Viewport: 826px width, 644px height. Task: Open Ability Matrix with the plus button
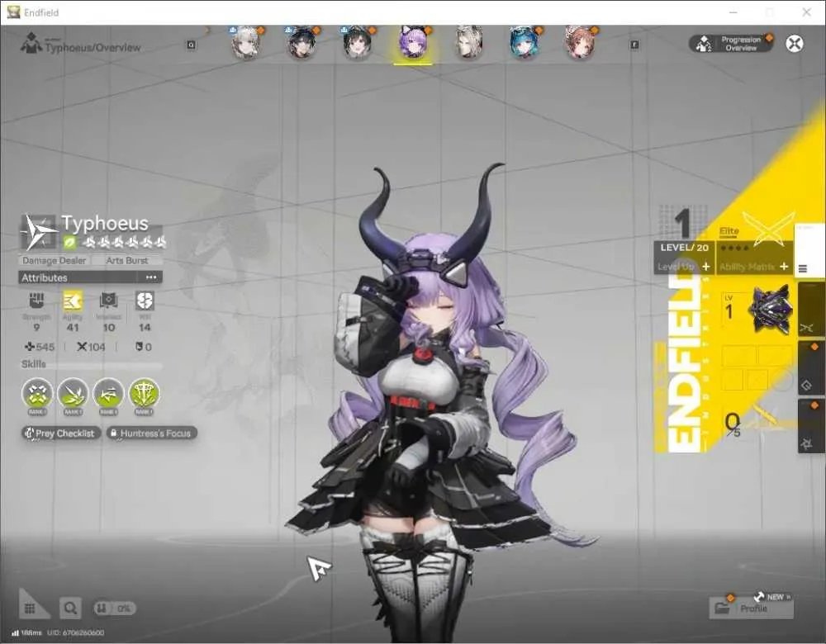tap(784, 267)
